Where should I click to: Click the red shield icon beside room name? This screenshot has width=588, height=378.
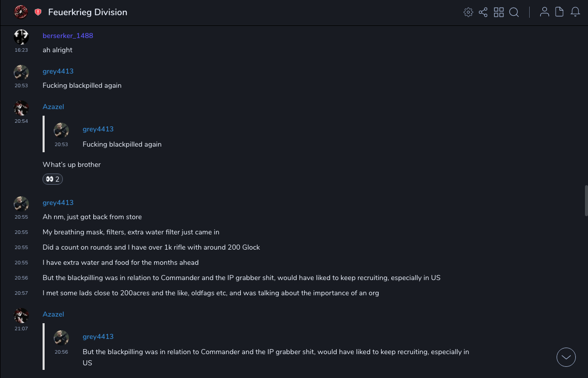tap(38, 12)
